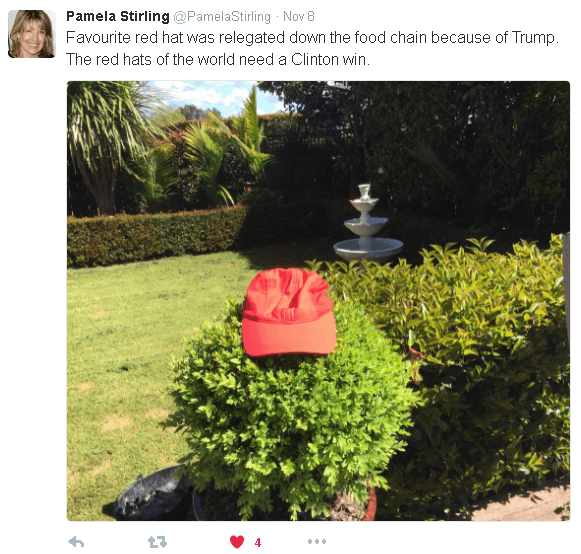This screenshot has height=554, width=581.
Task: Click the @PamelaStirling handle
Action: click(222, 17)
